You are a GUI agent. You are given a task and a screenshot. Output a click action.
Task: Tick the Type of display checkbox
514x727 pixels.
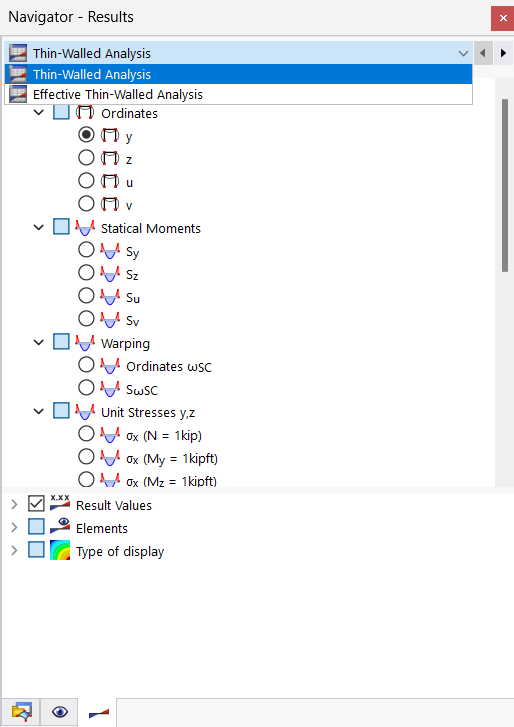(36, 550)
